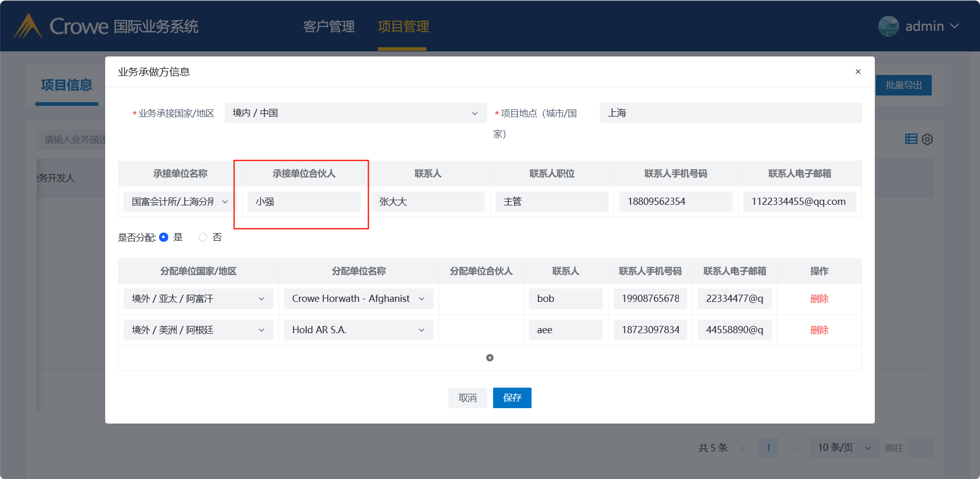980x479 pixels.
Task: Click the 批量导出 button
Action: (904, 85)
